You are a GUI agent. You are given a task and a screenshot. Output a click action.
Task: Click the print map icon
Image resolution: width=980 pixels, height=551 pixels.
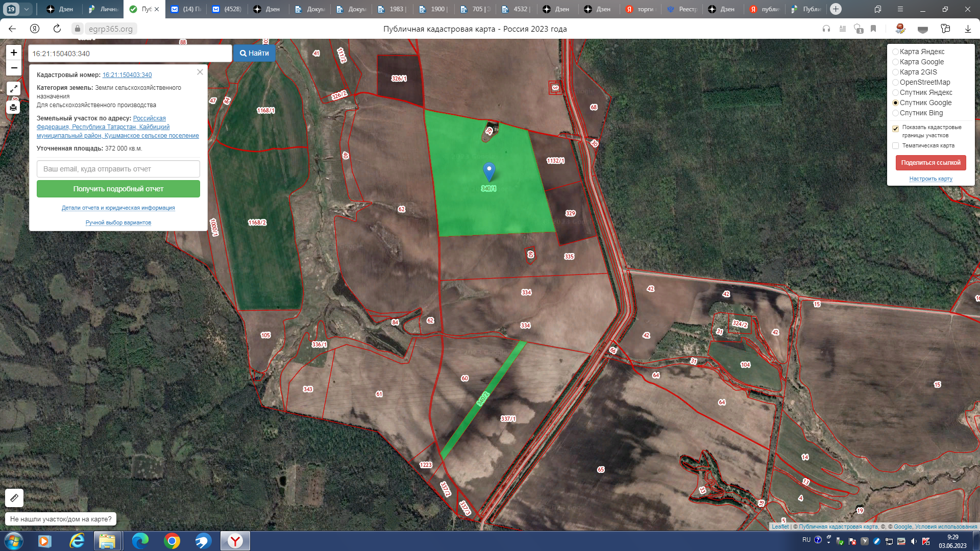point(13,107)
